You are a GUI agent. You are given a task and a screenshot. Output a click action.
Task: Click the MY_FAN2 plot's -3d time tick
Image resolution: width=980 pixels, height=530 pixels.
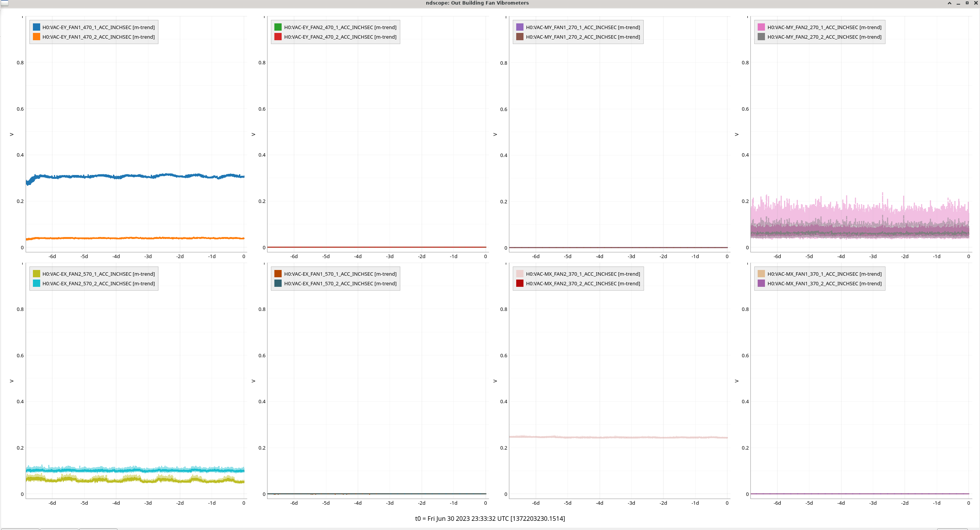(872, 257)
